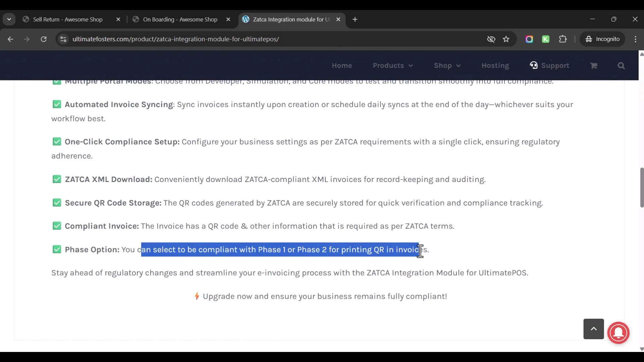The width and height of the screenshot is (644, 362).
Task: Open the tab search dropdown arrow
Action: click(9, 19)
